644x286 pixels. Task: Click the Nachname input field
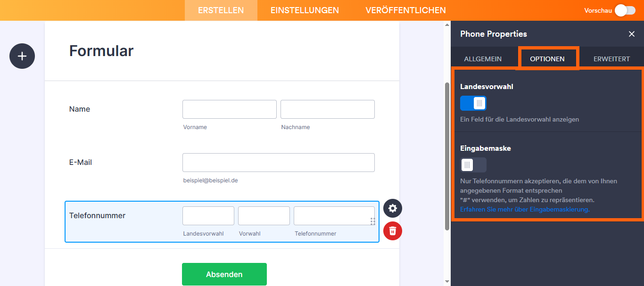[328, 109]
